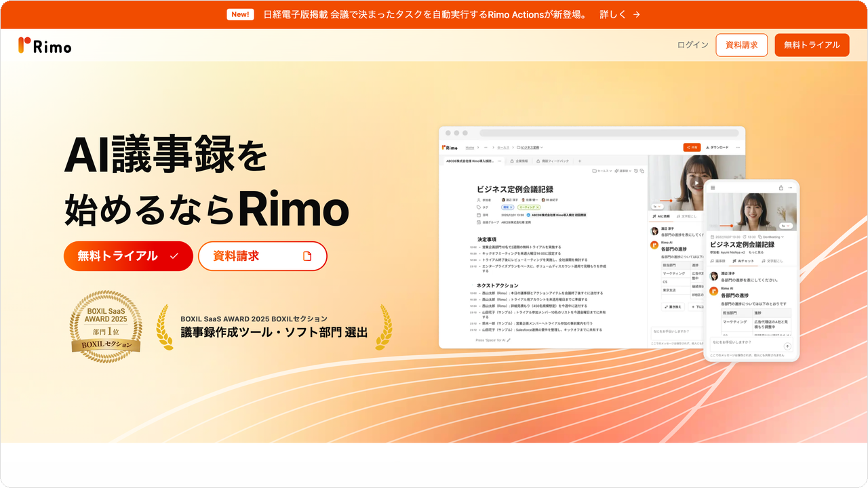Send message with the mobile up-arrow button
868x488 pixels.
(x=787, y=346)
